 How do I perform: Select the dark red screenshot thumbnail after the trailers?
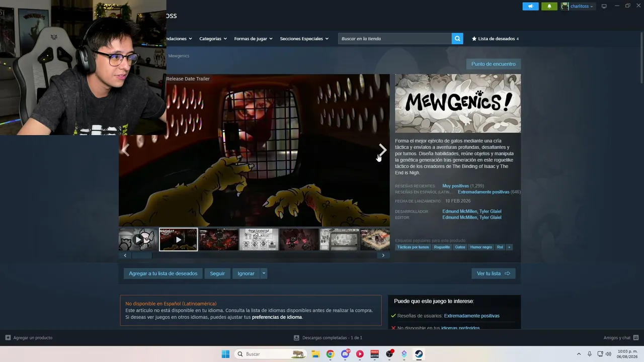pyautogui.click(x=218, y=240)
